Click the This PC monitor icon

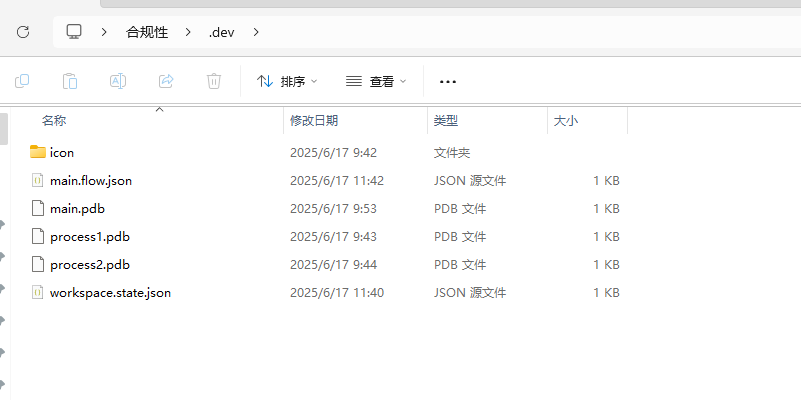point(74,32)
